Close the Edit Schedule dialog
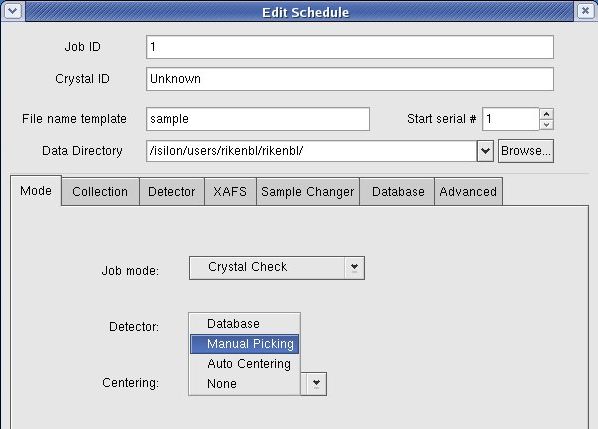 point(585,11)
